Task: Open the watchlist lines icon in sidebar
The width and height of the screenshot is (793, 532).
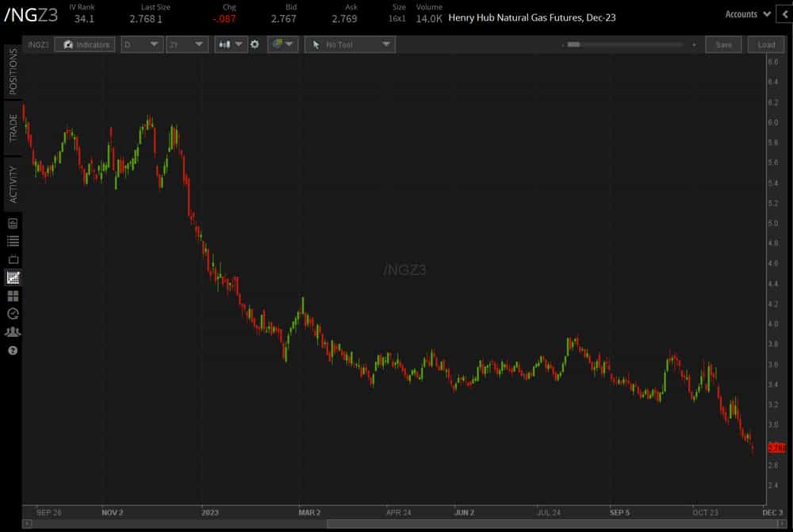Action: pos(13,241)
